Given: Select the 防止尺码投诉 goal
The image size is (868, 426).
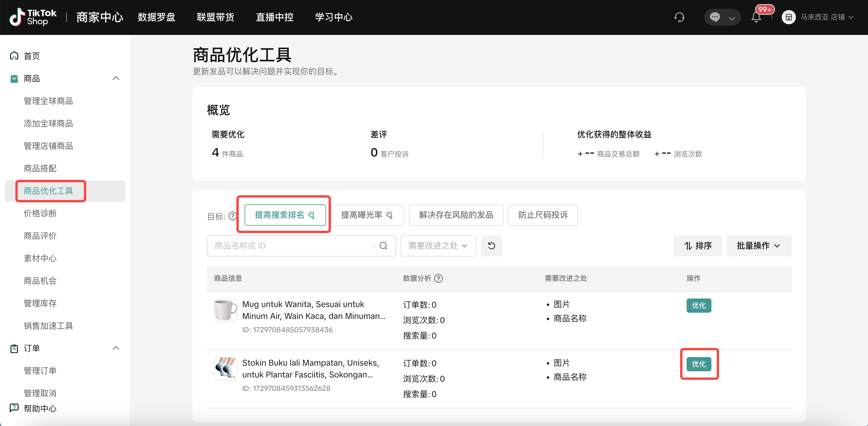Looking at the screenshot, I should tap(542, 215).
